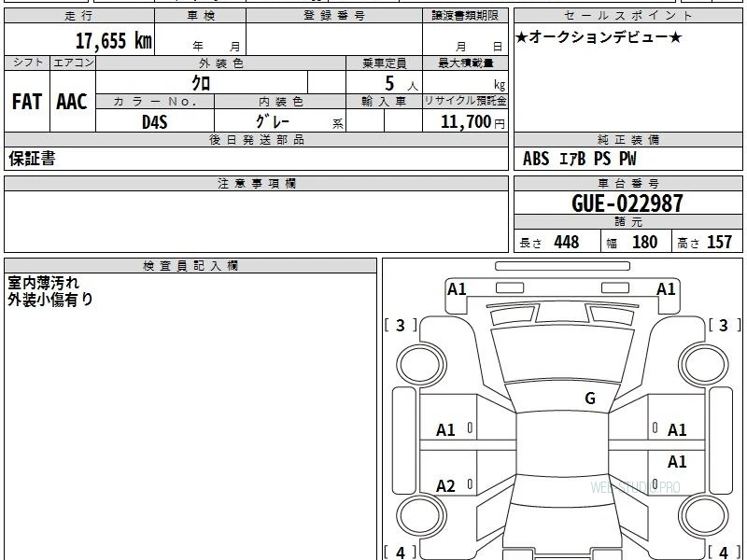This screenshot has width=747, height=560.
Task: Click the 車台番号 header
Action: tap(627, 183)
